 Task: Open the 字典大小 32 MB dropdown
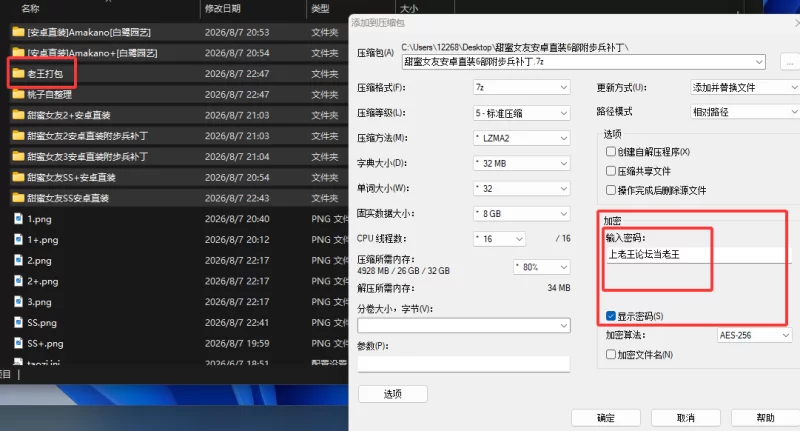tap(521, 163)
